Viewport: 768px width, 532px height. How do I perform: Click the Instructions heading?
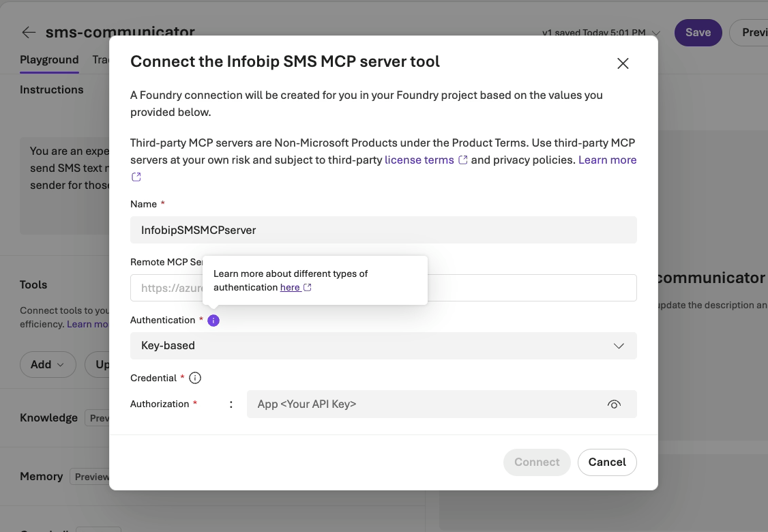click(51, 89)
